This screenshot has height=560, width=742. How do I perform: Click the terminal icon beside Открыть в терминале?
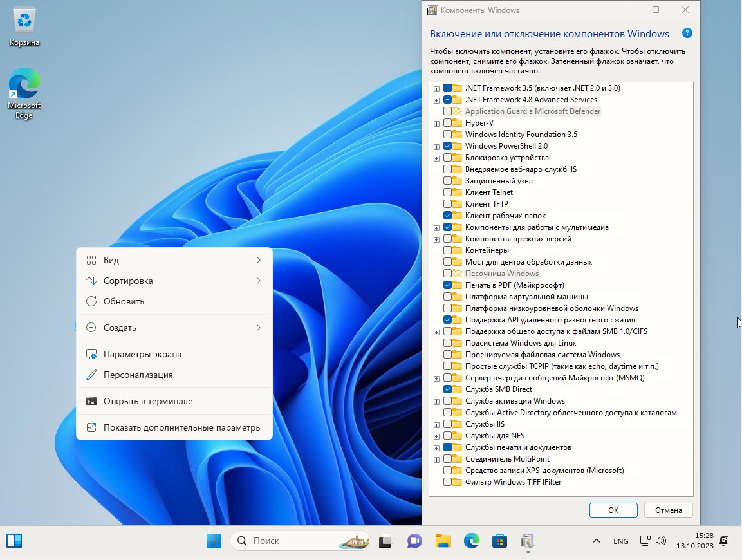click(x=91, y=401)
